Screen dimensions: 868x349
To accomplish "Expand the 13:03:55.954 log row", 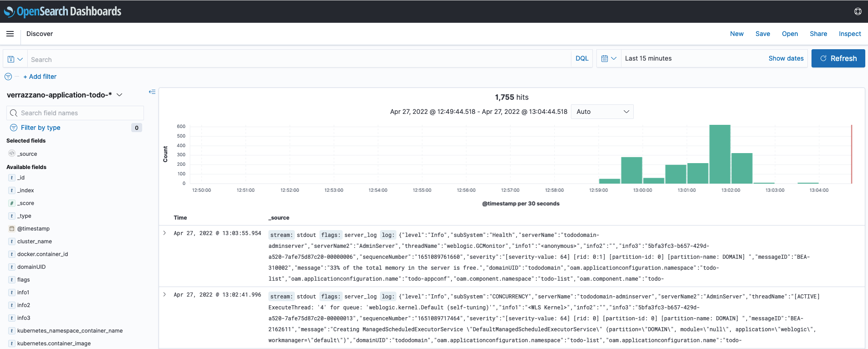I will click(164, 233).
